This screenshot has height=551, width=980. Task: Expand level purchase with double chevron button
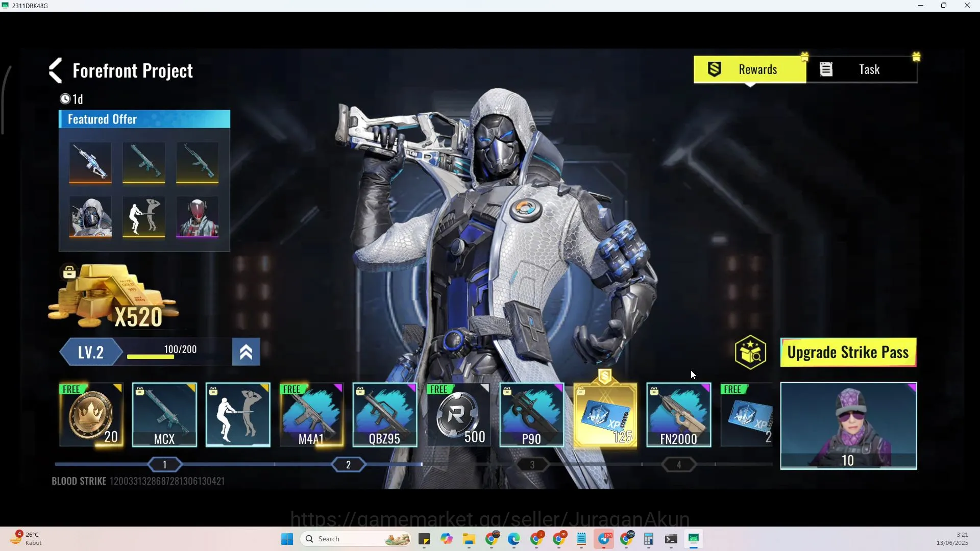pos(246,352)
